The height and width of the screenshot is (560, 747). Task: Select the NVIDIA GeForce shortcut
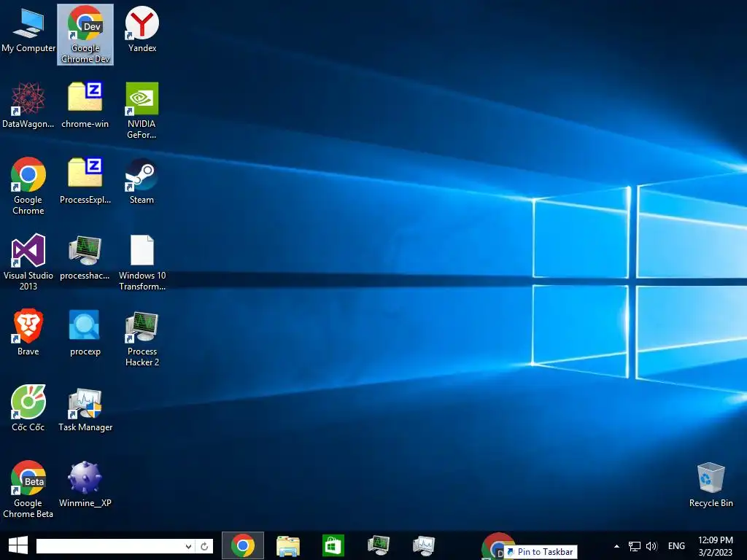point(142,111)
